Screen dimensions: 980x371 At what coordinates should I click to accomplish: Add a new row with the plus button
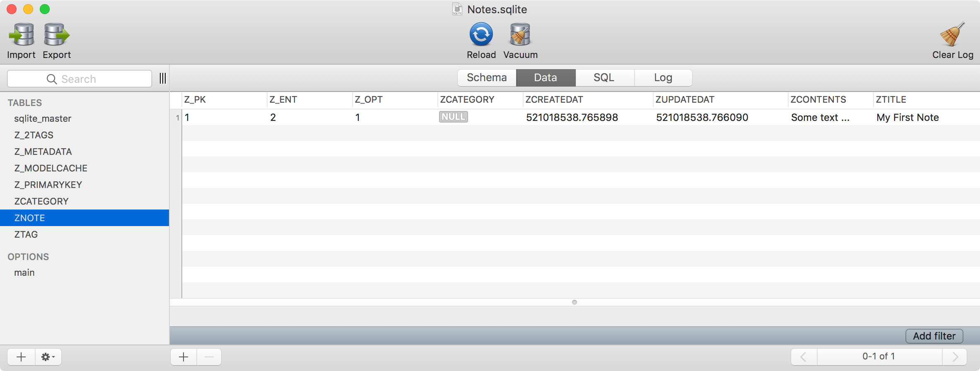(x=183, y=357)
